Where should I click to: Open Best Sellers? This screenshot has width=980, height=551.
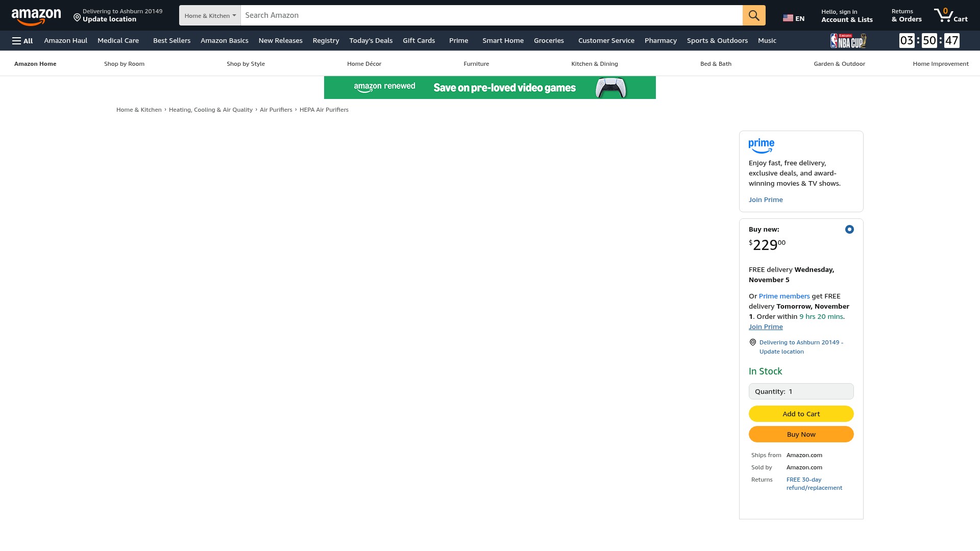point(171,41)
